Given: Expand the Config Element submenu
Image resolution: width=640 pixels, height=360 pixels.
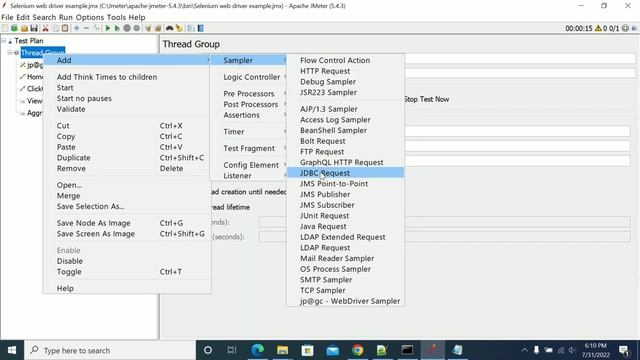Looking at the screenshot, I should pos(248,165).
